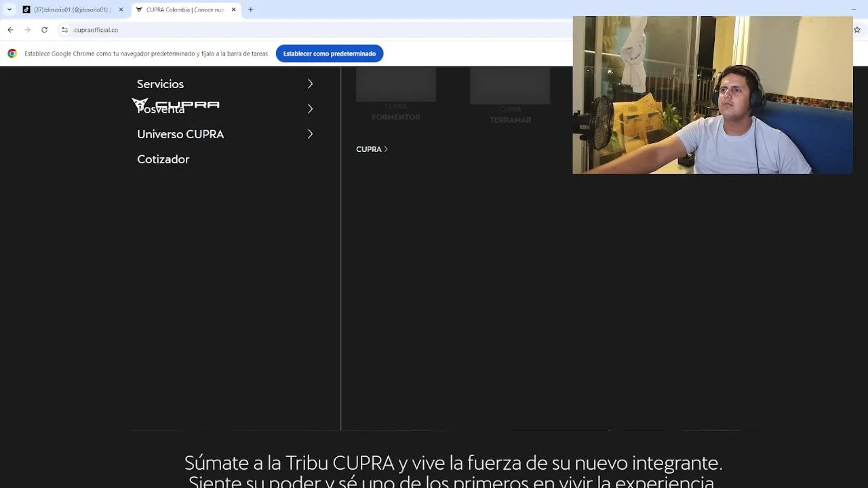Screen dimensions: 868x488
Task: Select the CUPRA Terramar model thumbnail
Action: [x=510, y=85]
